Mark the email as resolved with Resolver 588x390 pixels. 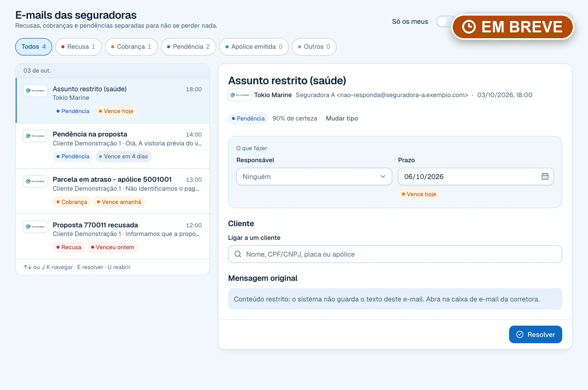[535, 335]
